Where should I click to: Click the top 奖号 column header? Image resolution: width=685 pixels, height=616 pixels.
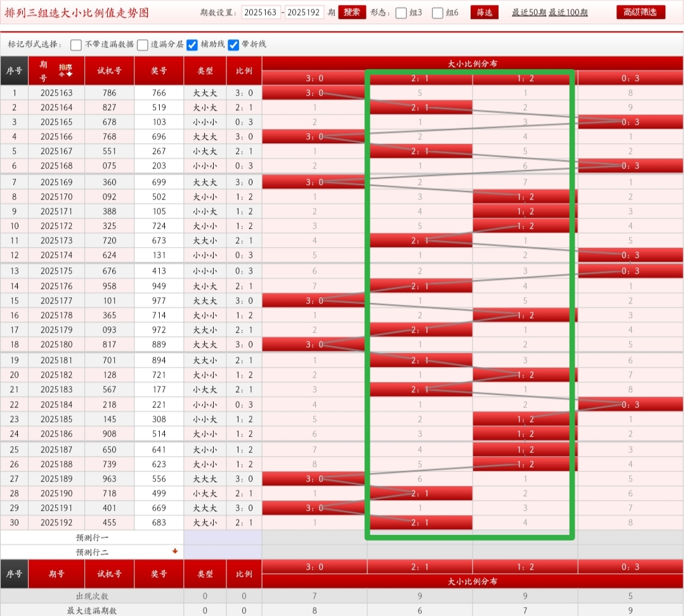click(x=159, y=70)
